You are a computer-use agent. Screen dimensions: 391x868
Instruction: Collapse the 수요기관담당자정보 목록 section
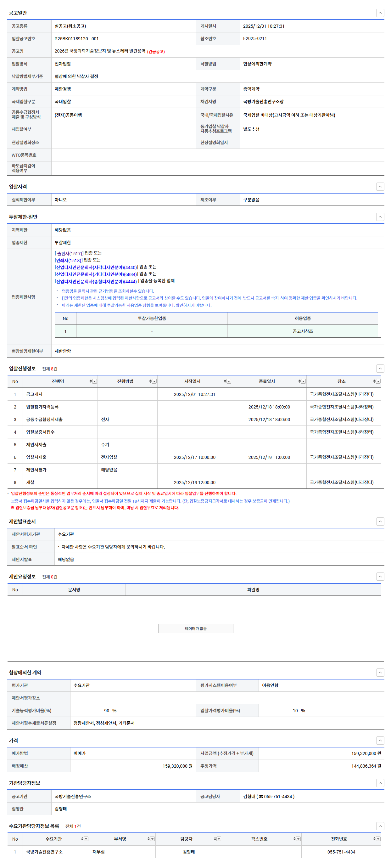(380, 826)
